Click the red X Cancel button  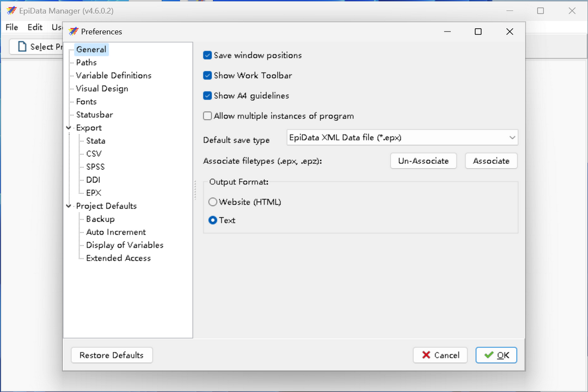coord(440,355)
